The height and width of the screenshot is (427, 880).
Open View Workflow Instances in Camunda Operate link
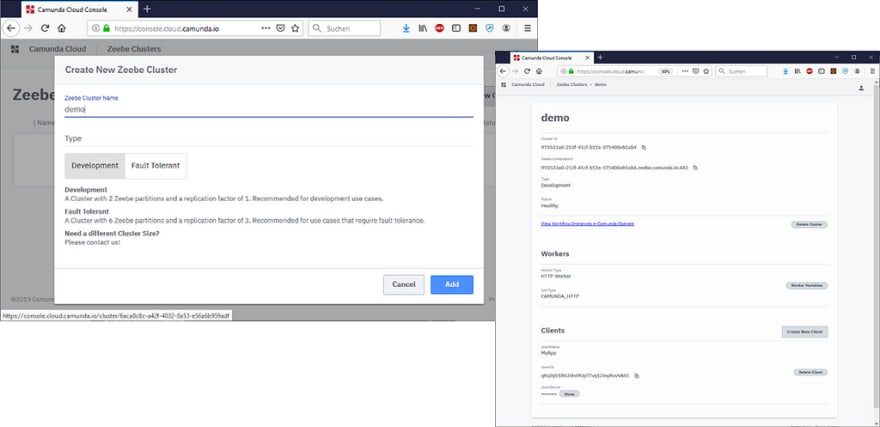tap(587, 223)
